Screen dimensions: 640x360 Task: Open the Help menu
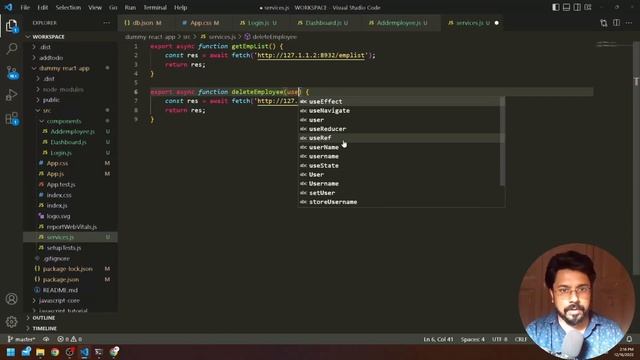[180, 7]
